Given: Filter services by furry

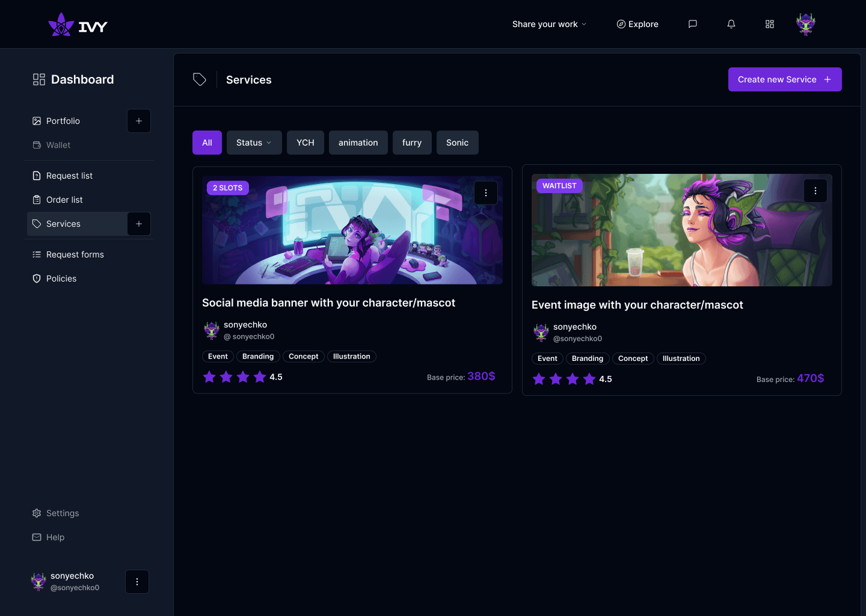Looking at the screenshot, I should click(412, 143).
